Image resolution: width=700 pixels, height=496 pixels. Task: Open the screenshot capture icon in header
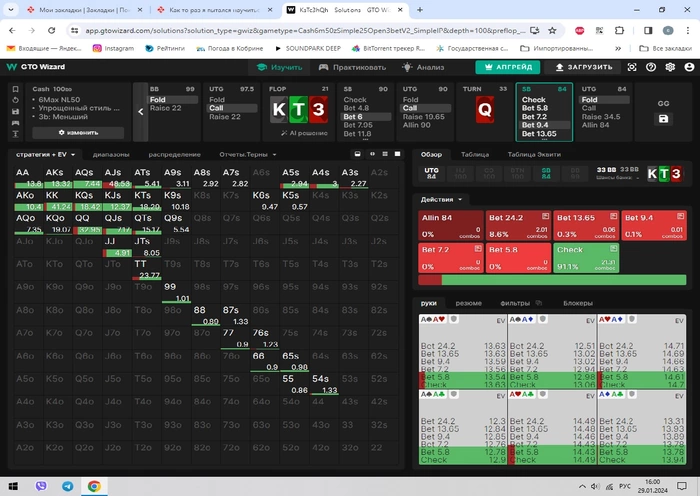pyautogui.click(x=632, y=67)
